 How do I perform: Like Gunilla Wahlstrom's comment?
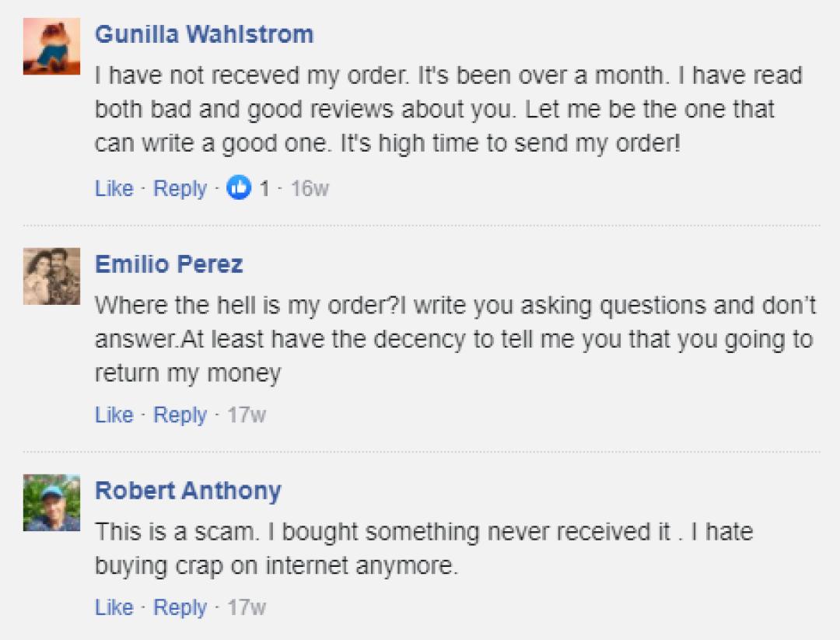(x=114, y=188)
